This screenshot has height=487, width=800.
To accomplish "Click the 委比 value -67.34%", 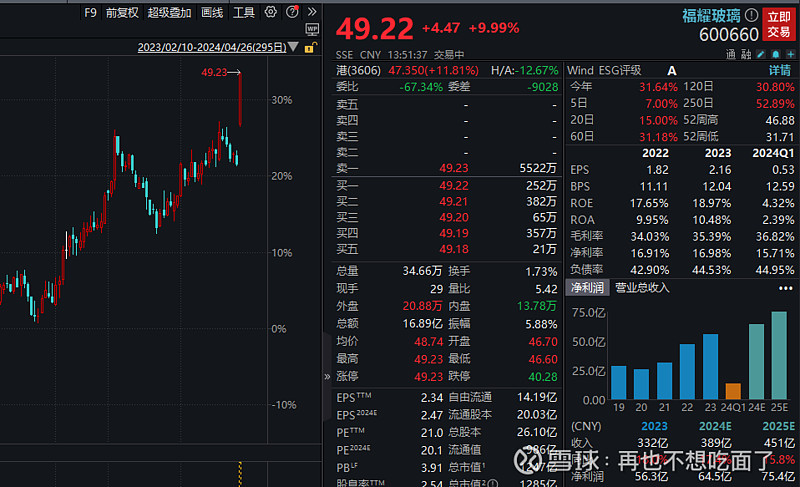I will 421,87.
